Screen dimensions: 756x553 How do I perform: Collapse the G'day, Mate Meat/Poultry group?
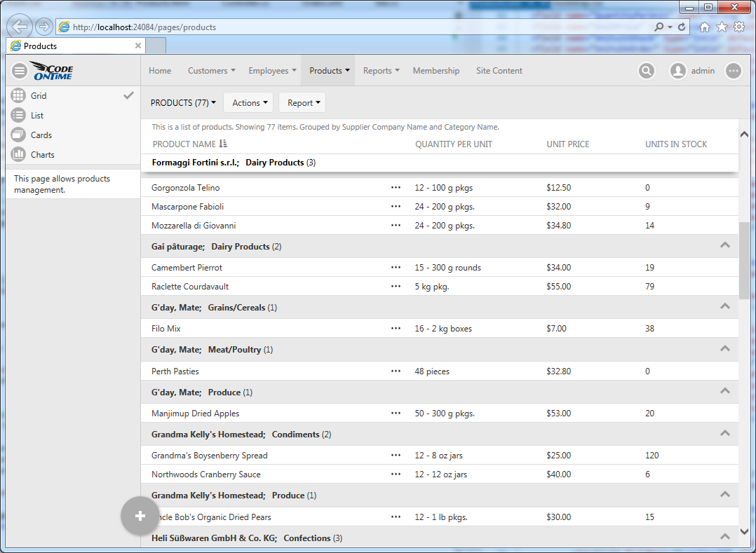coord(724,349)
